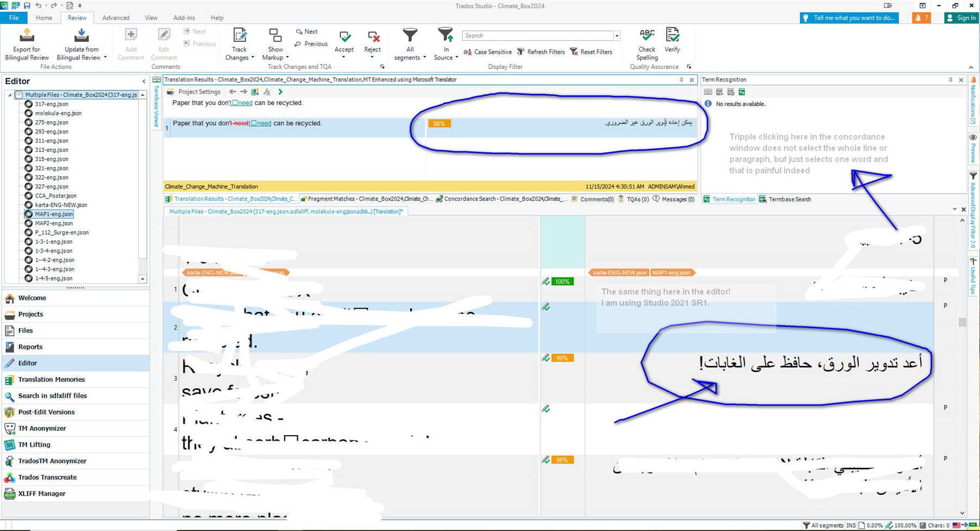The height and width of the screenshot is (531, 980).
Task: Click the Accept change icon
Action: (345, 36)
